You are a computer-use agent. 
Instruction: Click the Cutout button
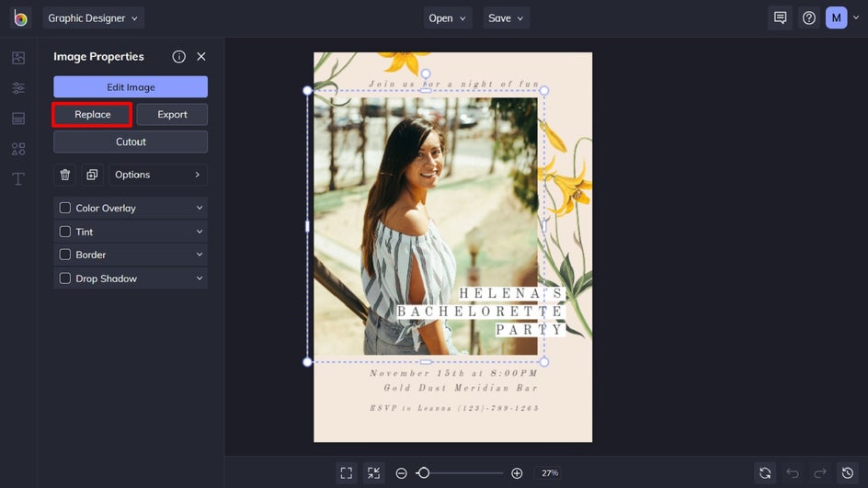tap(131, 142)
